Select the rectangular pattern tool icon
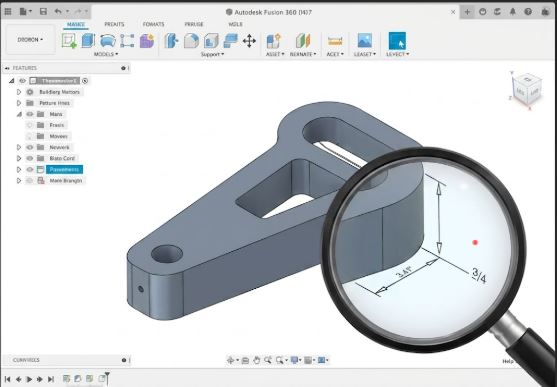Image resolution: width=557 pixels, height=387 pixels. click(x=127, y=41)
